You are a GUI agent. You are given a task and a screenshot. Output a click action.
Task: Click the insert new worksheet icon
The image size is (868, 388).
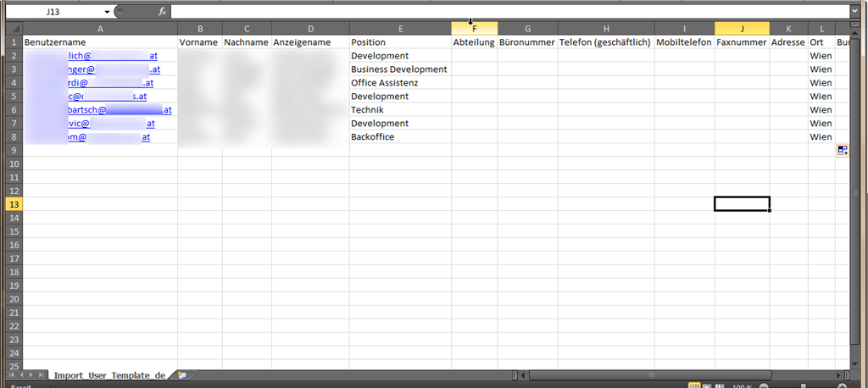point(181,375)
